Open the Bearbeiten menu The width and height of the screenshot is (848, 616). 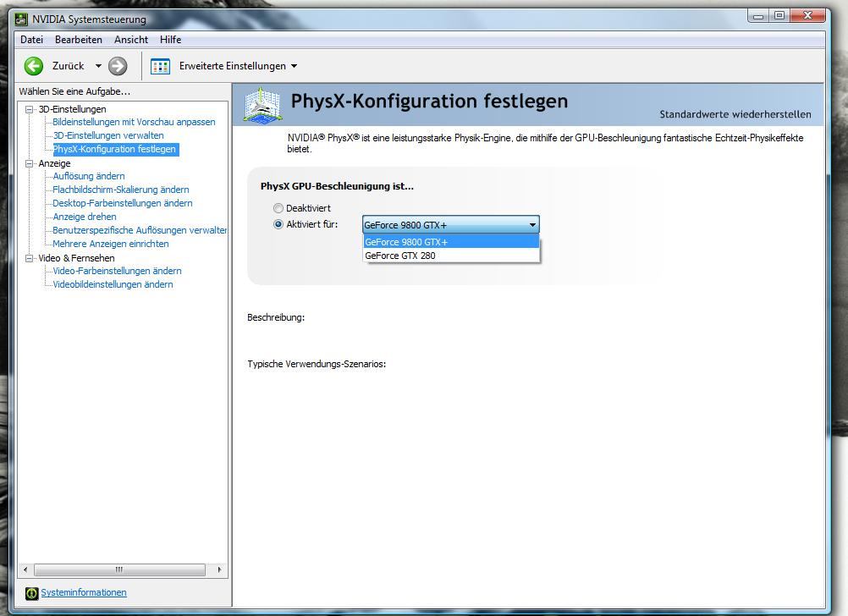pos(79,40)
